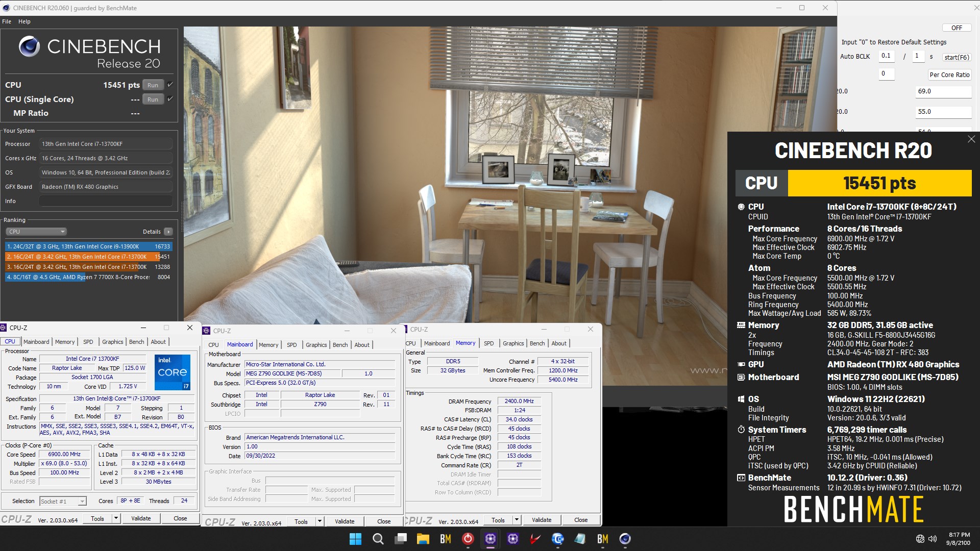The image size is (980, 551).
Task: Click the Intel Core i7 logo in CPU-Z
Action: click(173, 372)
